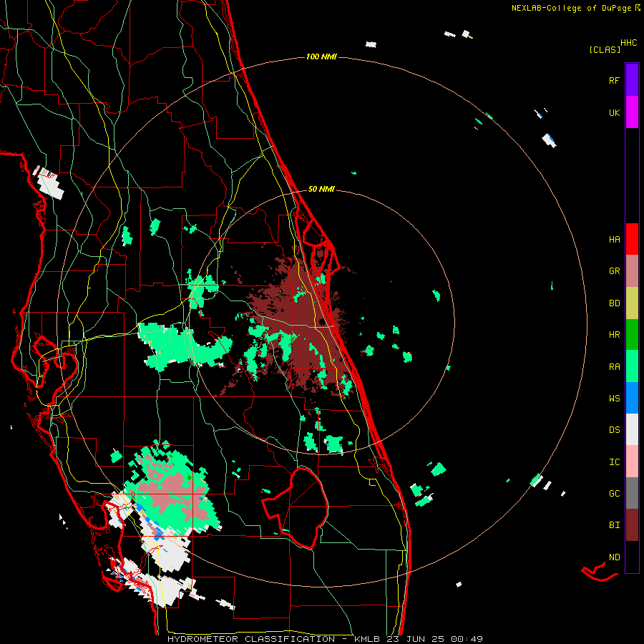Click the white DS legend swatch

point(632,429)
